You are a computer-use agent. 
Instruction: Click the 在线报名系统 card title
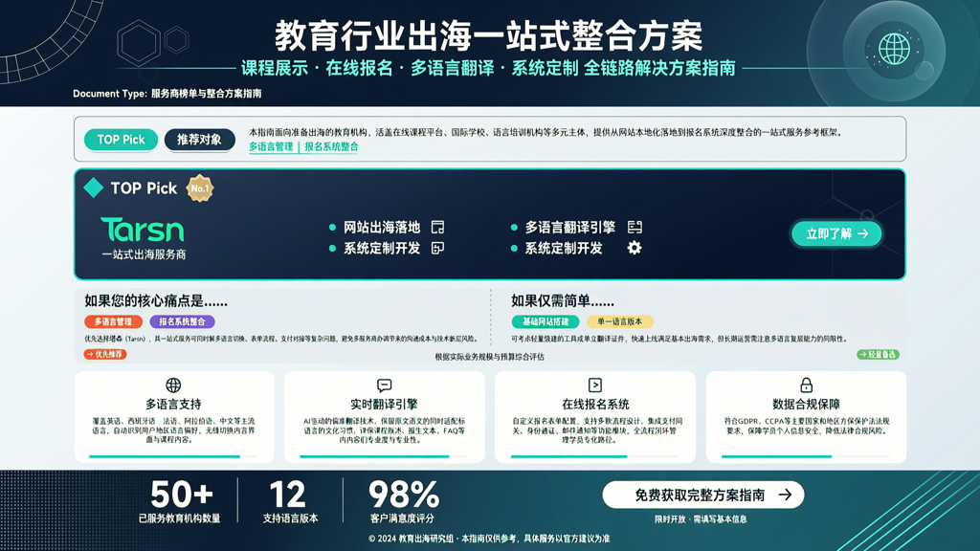click(595, 405)
